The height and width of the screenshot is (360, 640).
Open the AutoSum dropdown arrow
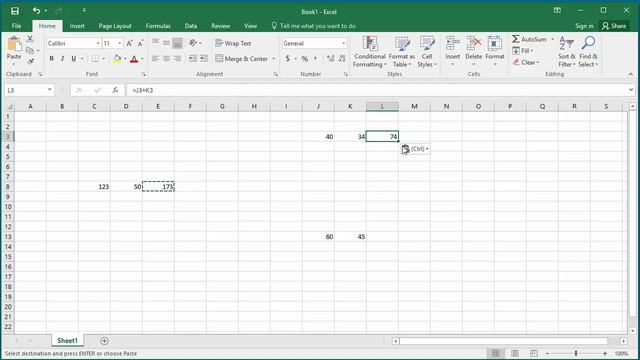553,39
